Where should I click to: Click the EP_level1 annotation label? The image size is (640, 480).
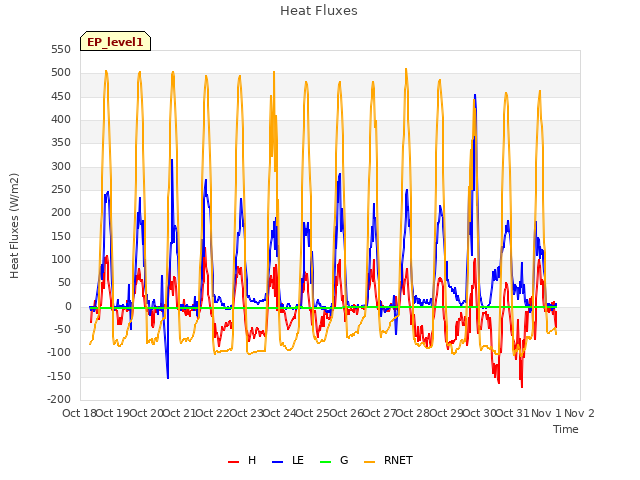click(x=116, y=41)
